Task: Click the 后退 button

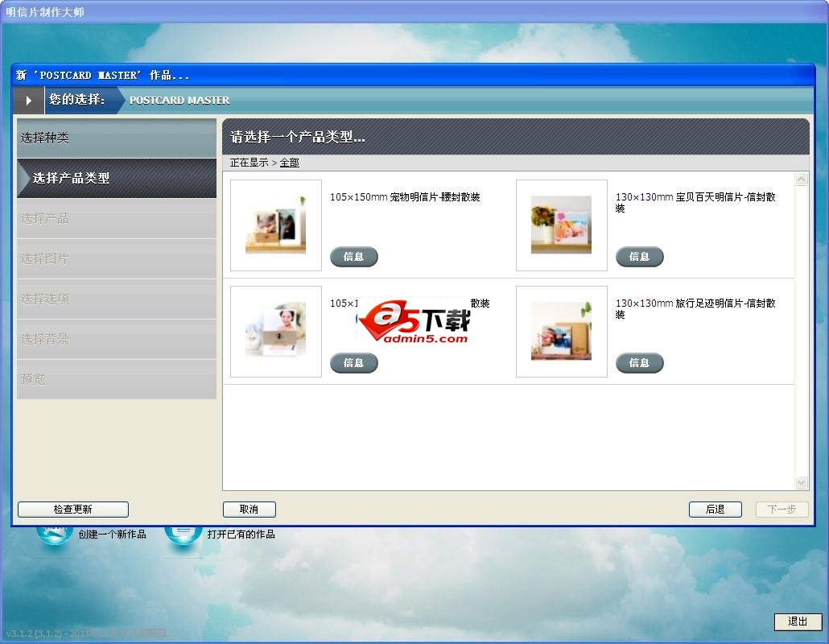Action: click(x=715, y=510)
